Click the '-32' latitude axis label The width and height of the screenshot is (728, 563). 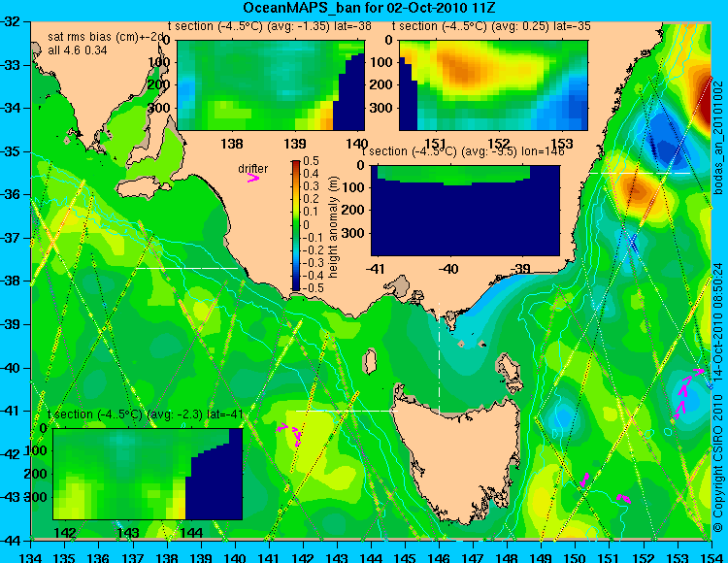click(x=10, y=21)
